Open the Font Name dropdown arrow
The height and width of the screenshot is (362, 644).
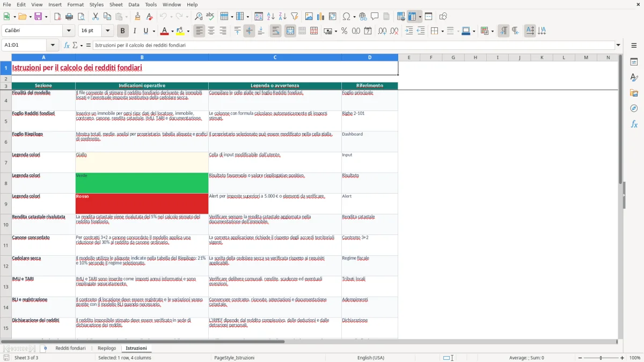tap(69, 31)
